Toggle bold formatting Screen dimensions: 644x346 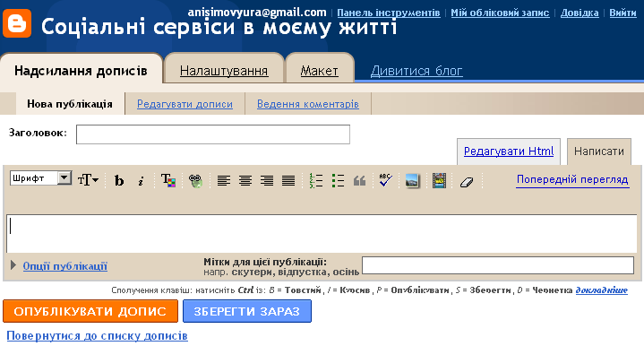119,180
